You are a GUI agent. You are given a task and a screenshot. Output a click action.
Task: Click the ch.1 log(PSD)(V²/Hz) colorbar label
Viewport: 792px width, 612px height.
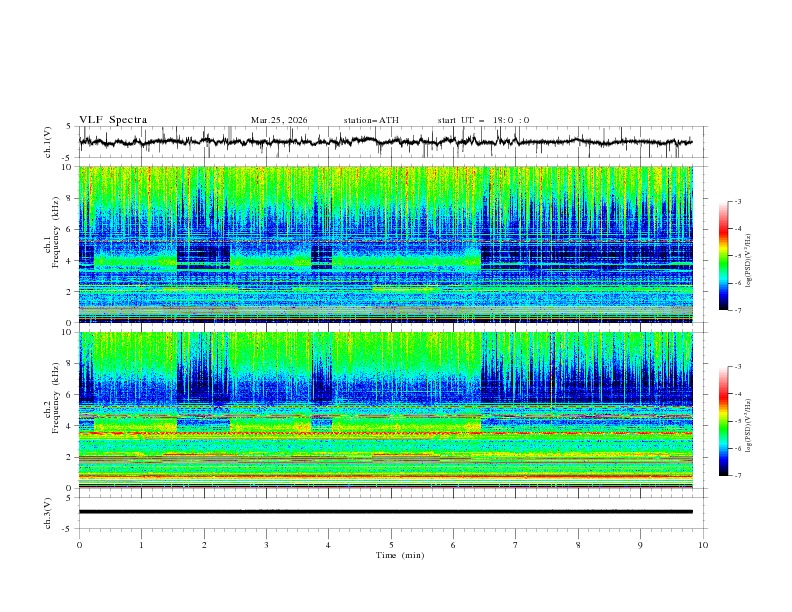pyautogui.click(x=748, y=261)
